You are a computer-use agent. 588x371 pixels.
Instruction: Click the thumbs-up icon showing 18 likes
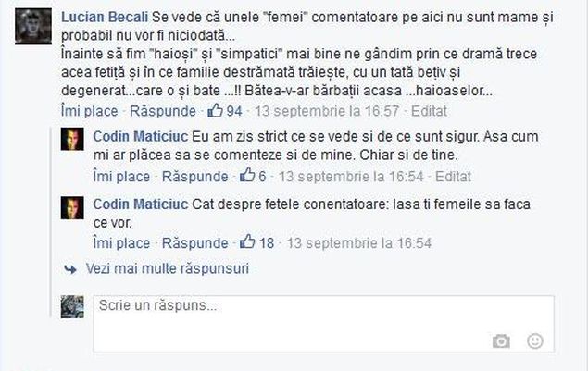click(247, 243)
